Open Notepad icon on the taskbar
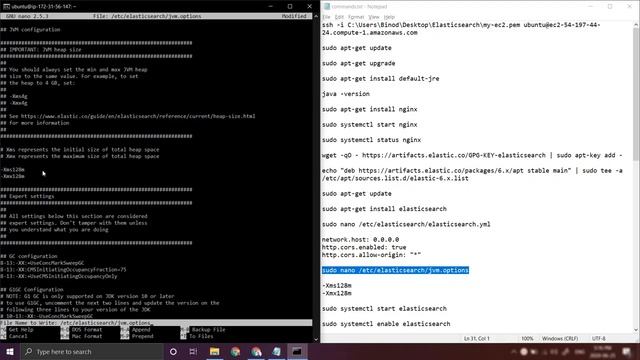 coord(277,351)
